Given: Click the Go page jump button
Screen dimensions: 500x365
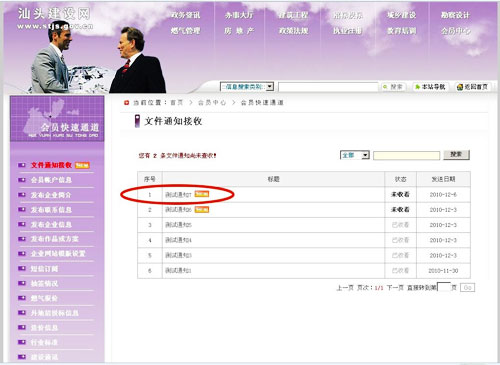Looking at the screenshot, I should [x=467, y=287].
